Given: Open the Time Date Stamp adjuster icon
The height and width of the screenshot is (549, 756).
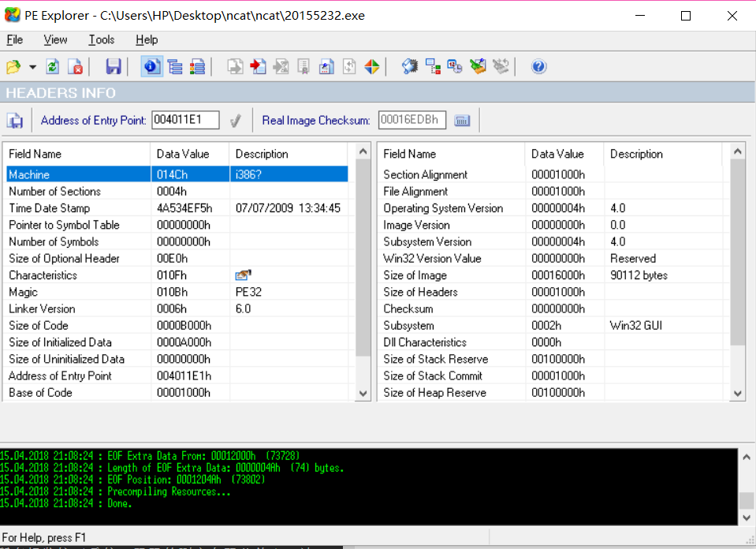Looking at the screenshot, I should (455, 66).
